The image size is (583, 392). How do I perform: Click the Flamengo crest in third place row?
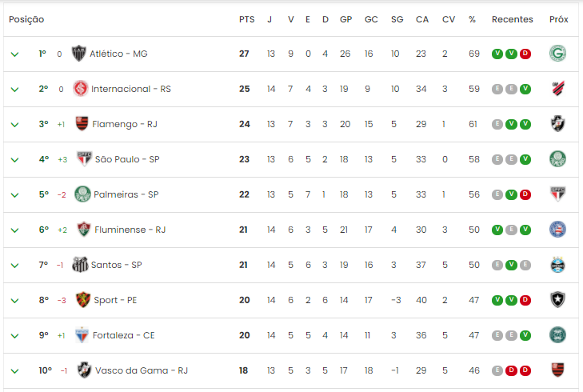pyautogui.click(x=82, y=123)
